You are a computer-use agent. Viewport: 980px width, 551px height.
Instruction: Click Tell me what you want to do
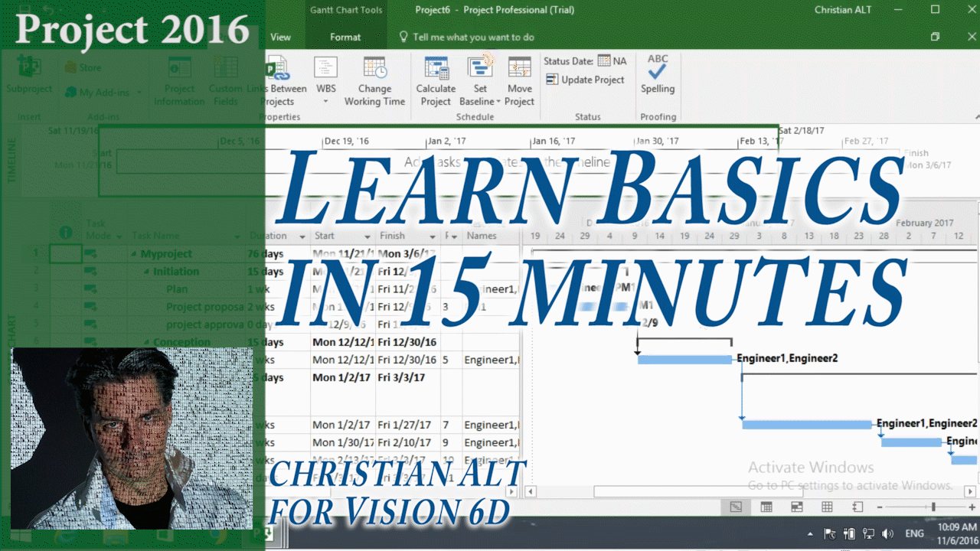[x=473, y=37]
